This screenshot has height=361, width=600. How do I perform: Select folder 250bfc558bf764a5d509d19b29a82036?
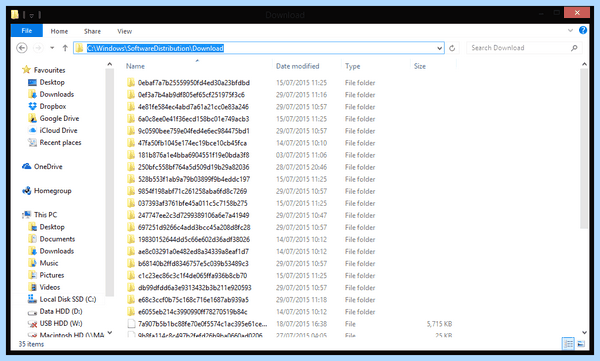(x=193, y=167)
